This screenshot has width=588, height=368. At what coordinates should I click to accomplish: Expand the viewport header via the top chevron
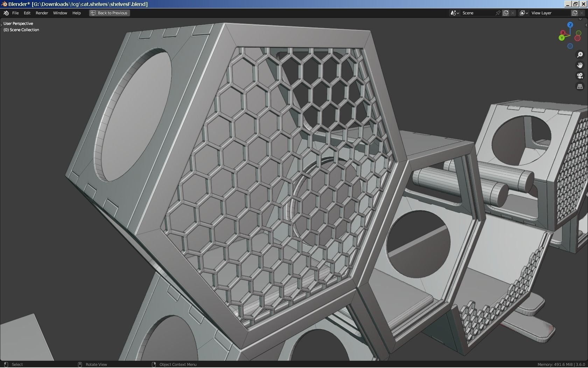coord(580,19)
